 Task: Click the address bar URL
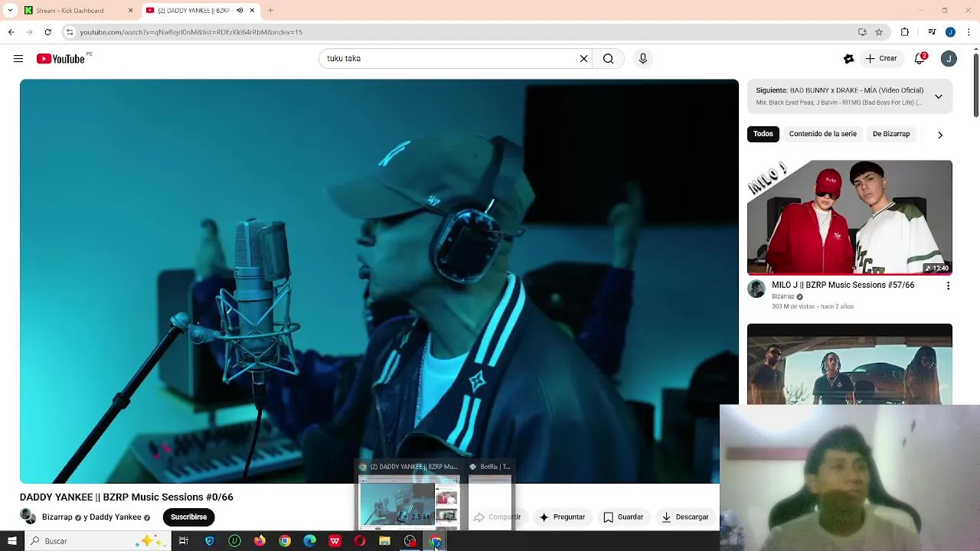191,32
